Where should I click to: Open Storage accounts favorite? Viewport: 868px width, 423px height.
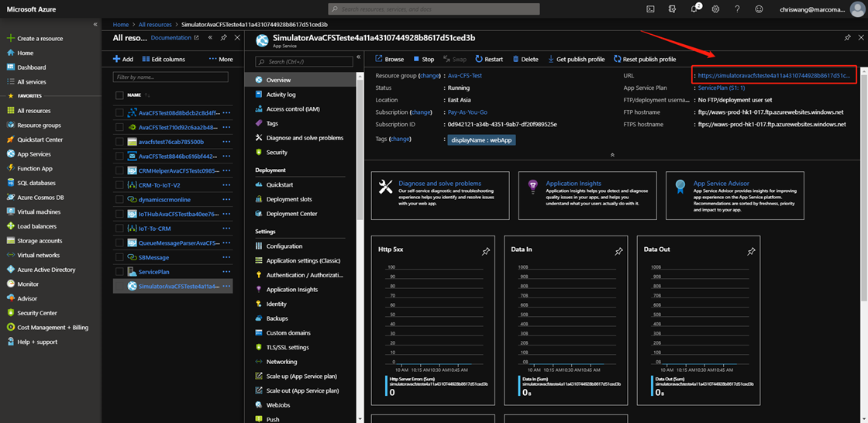[x=34, y=240]
